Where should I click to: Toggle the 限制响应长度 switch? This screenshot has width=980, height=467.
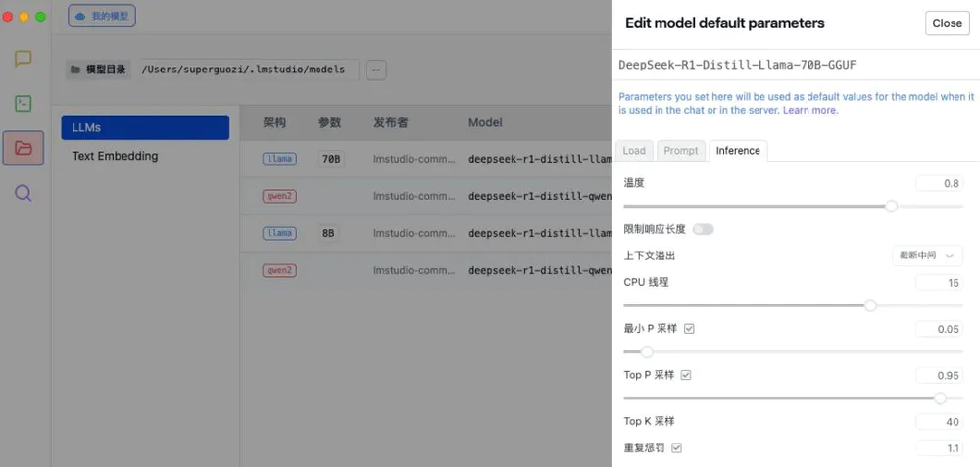click(x=703, y=229)
